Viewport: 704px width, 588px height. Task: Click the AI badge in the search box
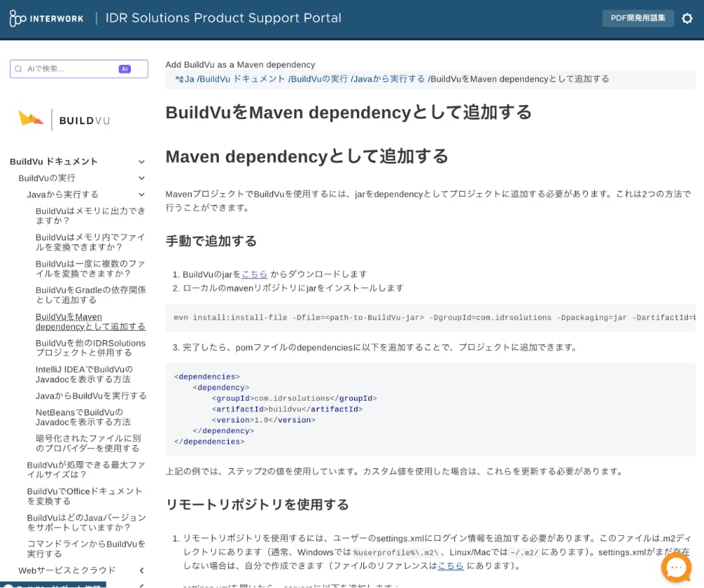(125, 68)
